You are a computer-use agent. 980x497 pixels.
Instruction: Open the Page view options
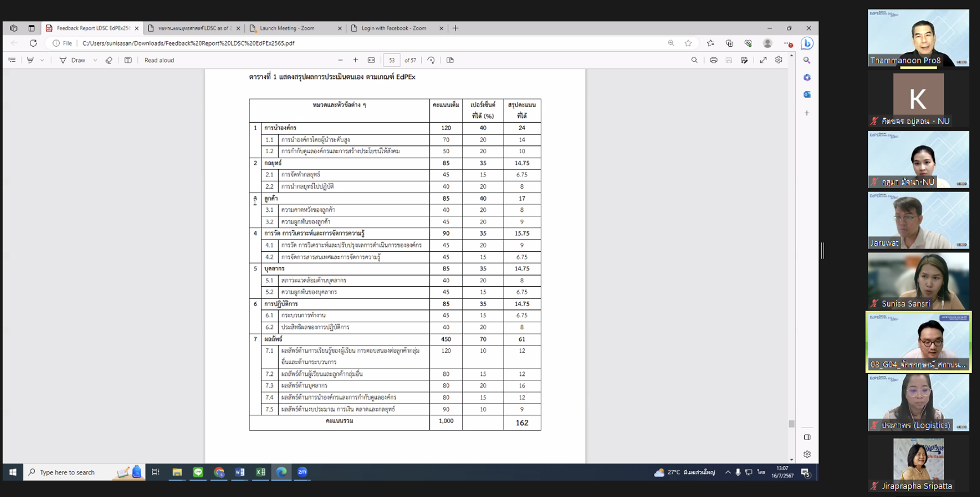(450, 60)
